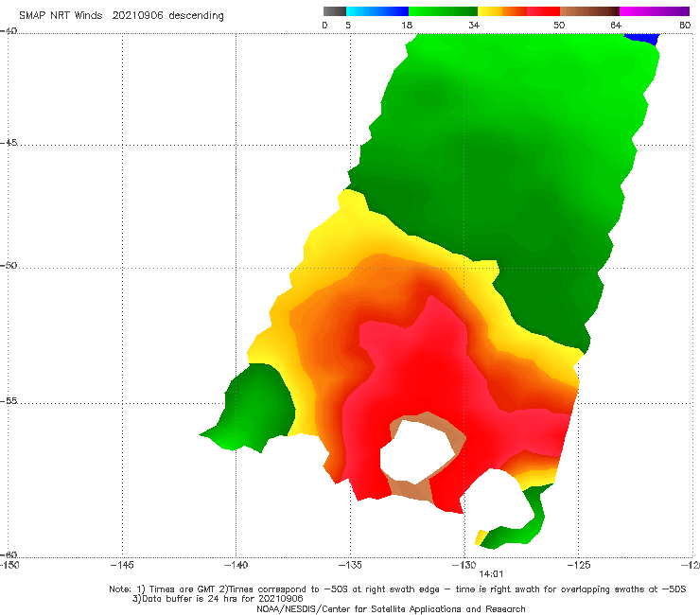This screenshot has width=700, height=615.
Task: Pick the brown segment of the color scale
Action: pos(589,11)
